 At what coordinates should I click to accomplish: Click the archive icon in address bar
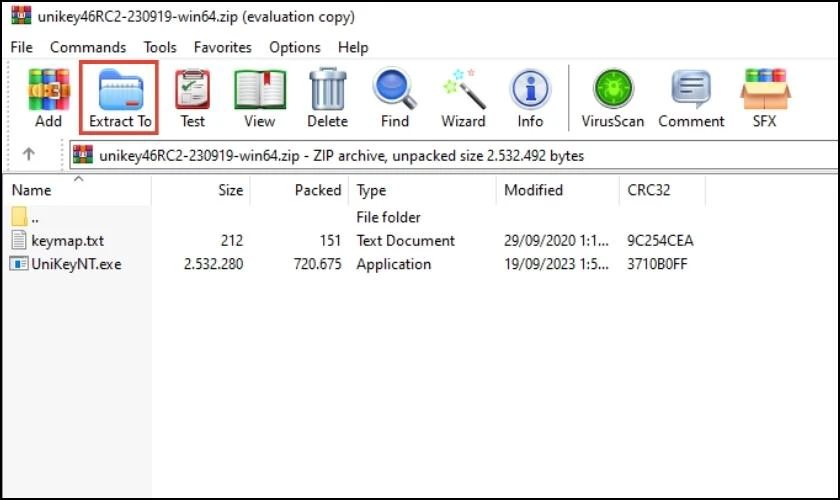pos(83,155)
